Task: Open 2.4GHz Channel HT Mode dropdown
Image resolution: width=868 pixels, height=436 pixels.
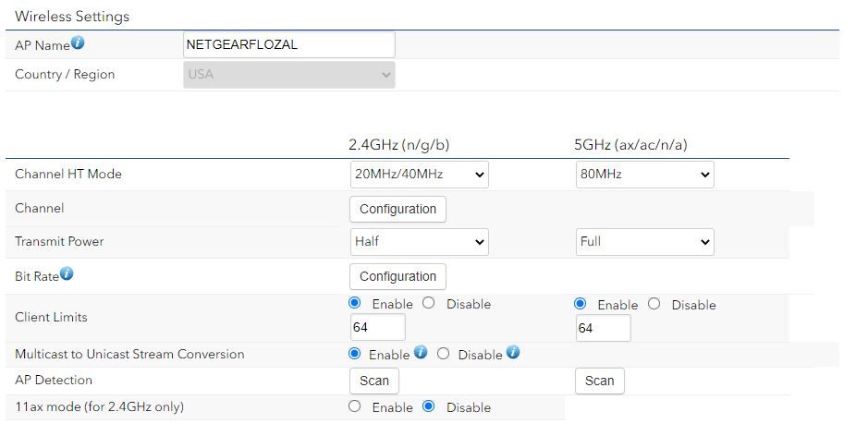Action: (419, 174)
